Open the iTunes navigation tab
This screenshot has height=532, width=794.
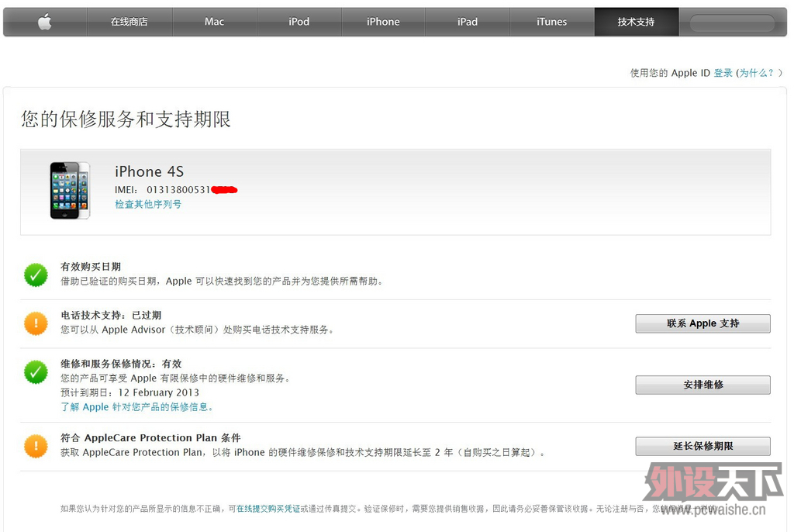(x=552, y=22)
